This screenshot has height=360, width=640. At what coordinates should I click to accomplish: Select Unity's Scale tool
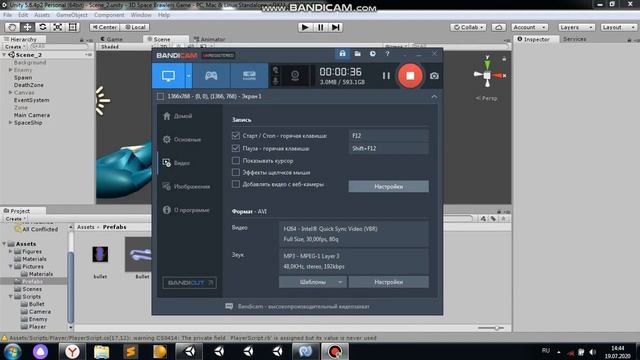pos(58,27)
